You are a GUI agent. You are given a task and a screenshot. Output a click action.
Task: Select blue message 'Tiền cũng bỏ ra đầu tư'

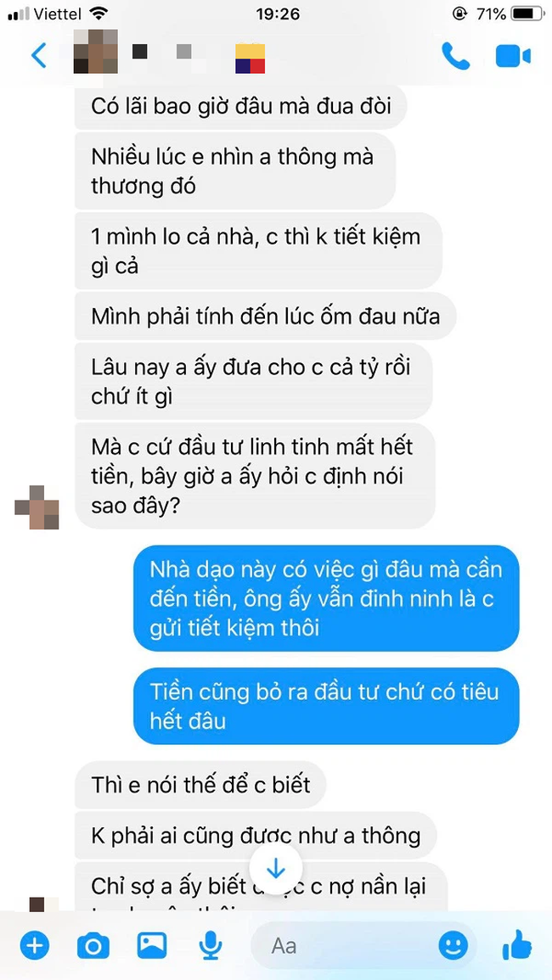(326, 706)
